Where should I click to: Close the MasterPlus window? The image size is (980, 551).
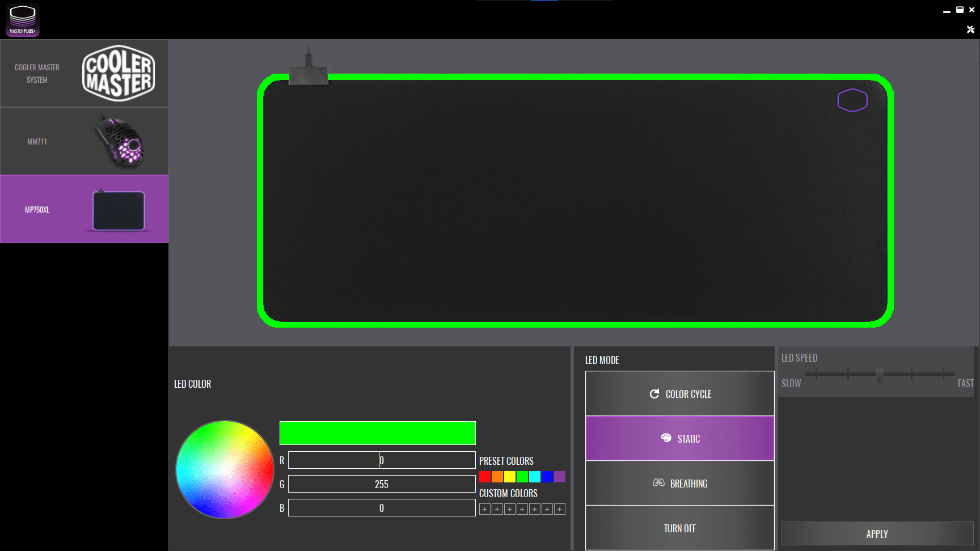(x=971, y=10)
